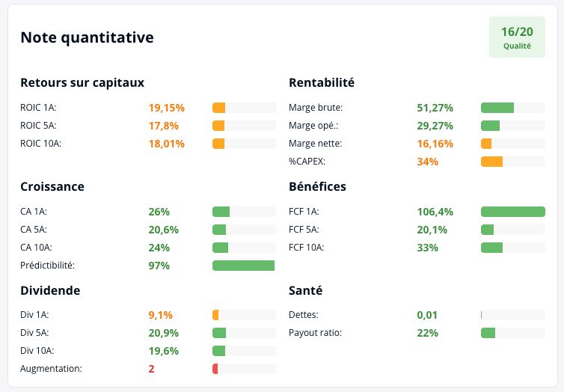This screenshot has height=392, width=564.
Task: Click the Dettes 0,01 value
Action: pyautogui.click(x=427, y=315)
